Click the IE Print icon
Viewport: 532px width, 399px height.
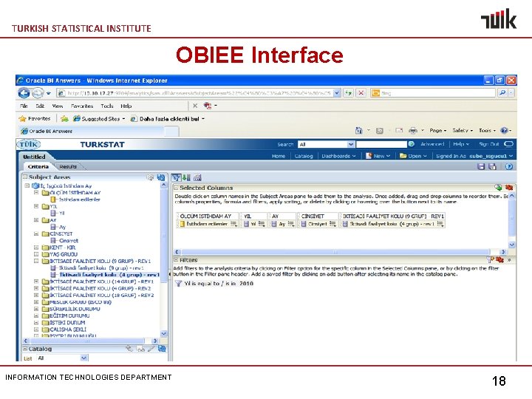(413, 130)
